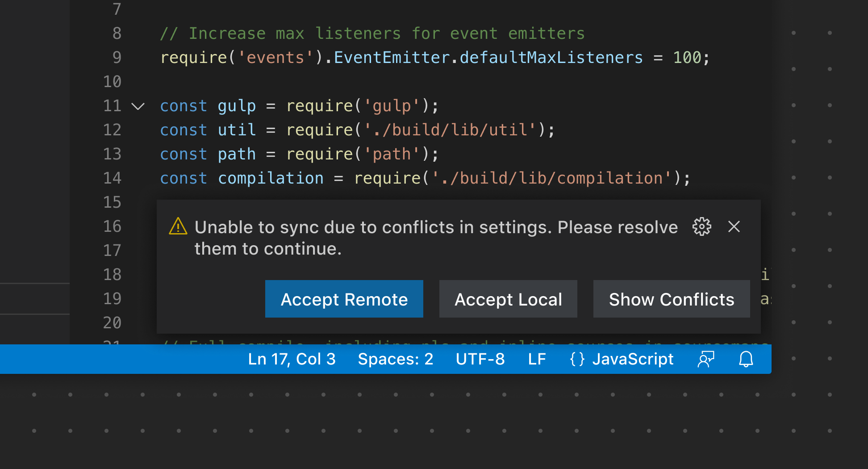This screenshot has width=868, height=469.
Task: Click the feedback smiley icon in status bar
Action: click(705, 359)
